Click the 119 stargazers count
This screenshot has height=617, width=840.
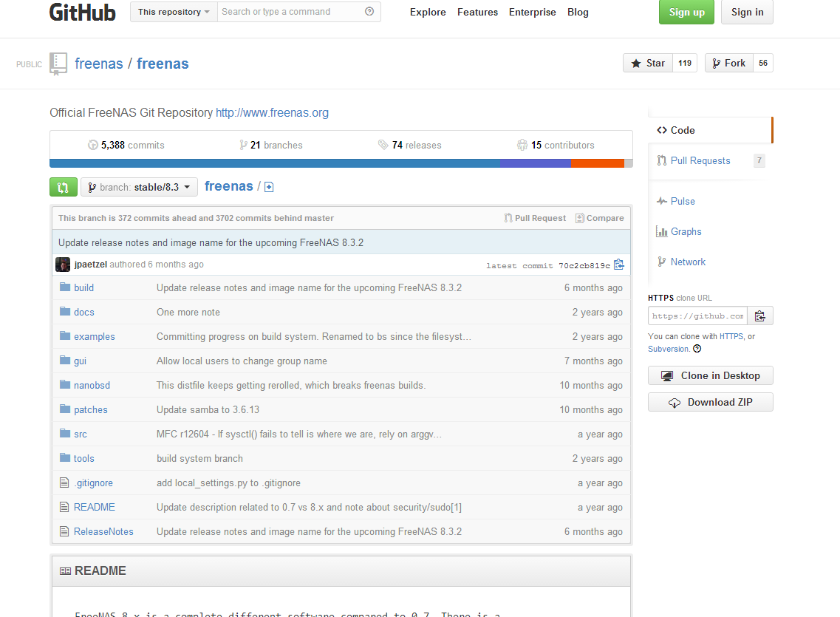(x=685, y=64)
